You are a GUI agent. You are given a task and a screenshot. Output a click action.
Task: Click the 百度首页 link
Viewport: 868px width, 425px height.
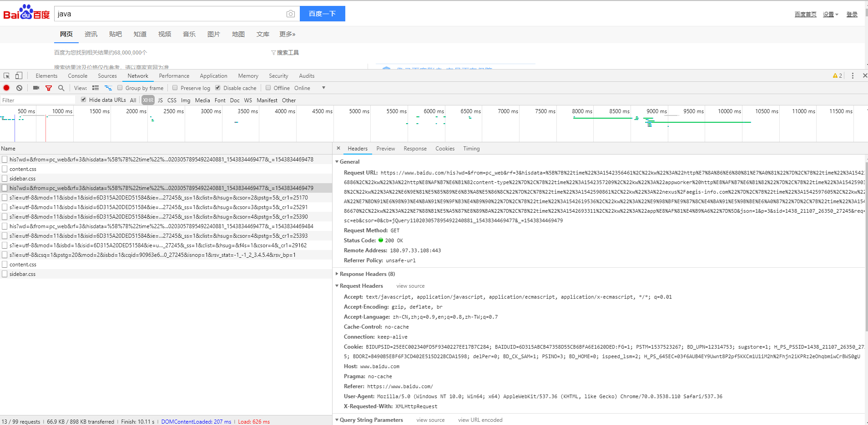(x=806, y=15)
